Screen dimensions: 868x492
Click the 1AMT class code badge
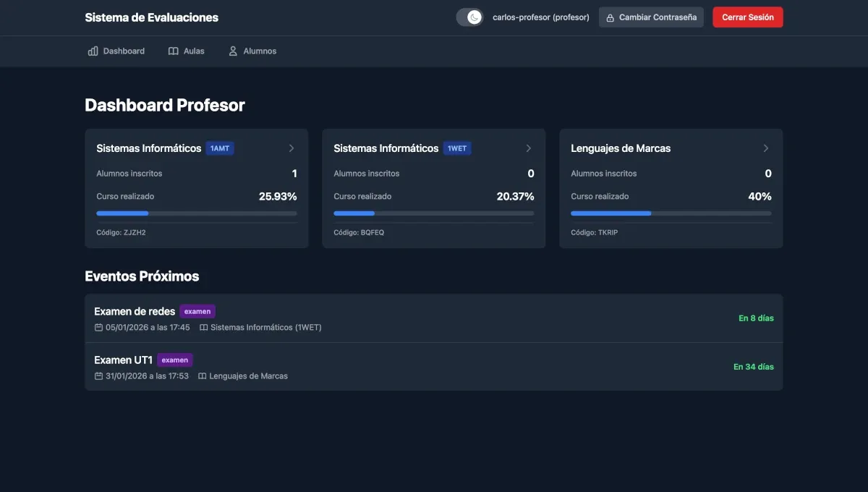pyautogui.click(x=219, y=148)
